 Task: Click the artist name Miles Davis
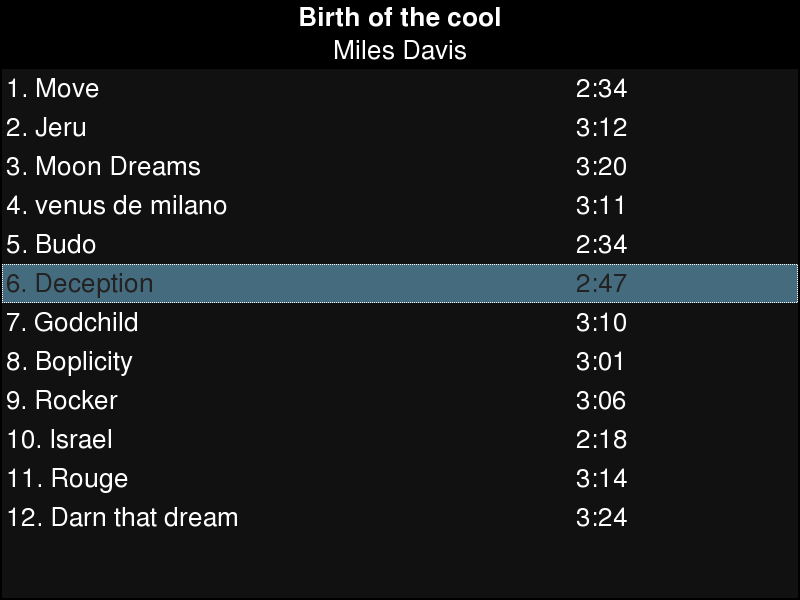click(x=400, y=50)
